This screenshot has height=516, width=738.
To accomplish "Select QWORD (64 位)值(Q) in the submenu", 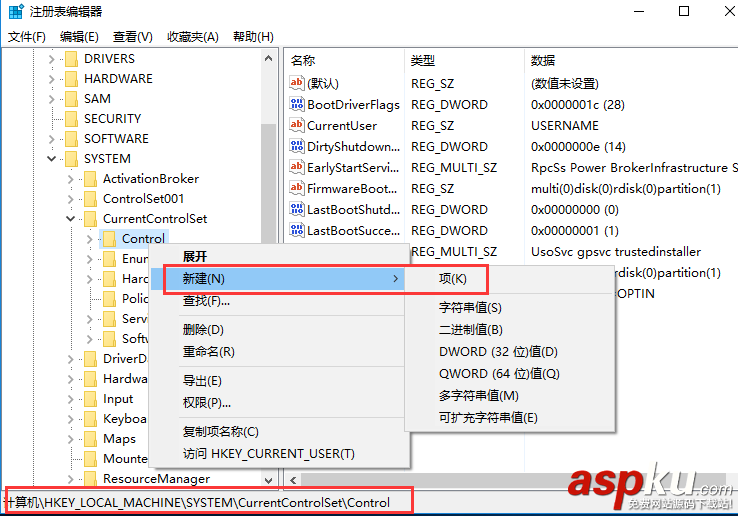I will (x=510, y=374).
